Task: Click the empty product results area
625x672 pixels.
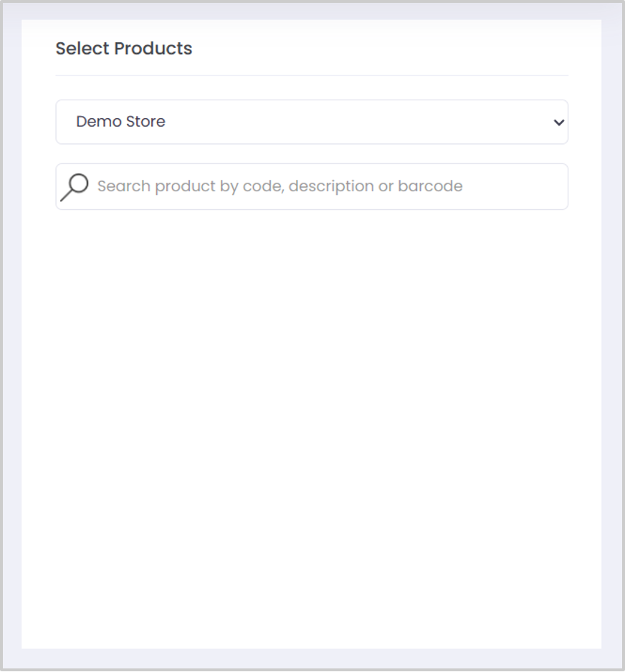Action: point(312,430)
